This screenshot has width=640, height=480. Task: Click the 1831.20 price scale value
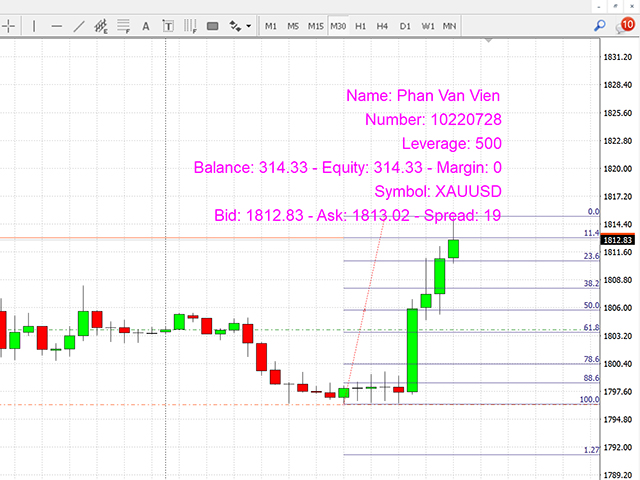618,57
